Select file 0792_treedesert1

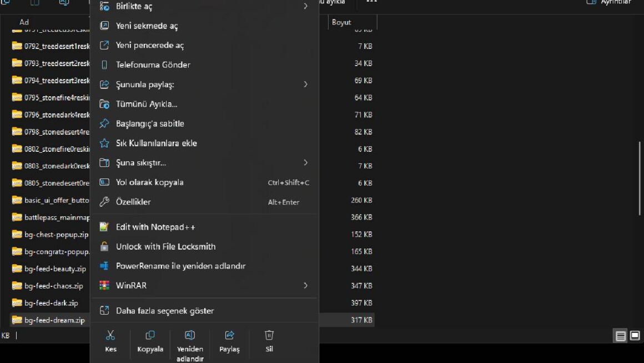[57, 46]
